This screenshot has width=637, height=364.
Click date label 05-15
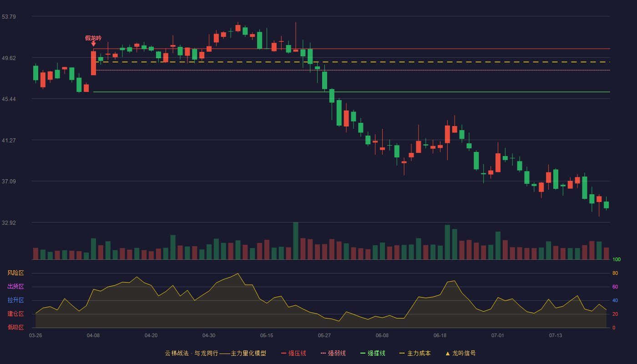pos(267,335)
